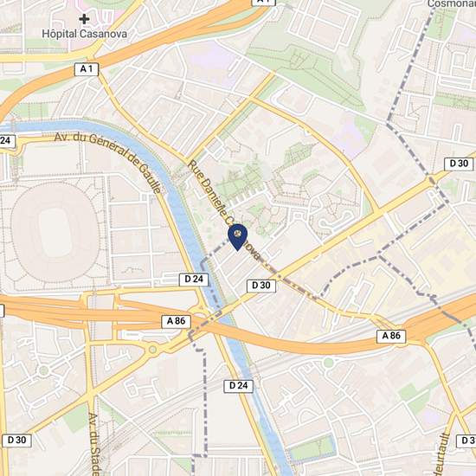The height and width of the screenshot is (476, 476).
Task: Click the A 86 shield on the right side
Action: 391,337
